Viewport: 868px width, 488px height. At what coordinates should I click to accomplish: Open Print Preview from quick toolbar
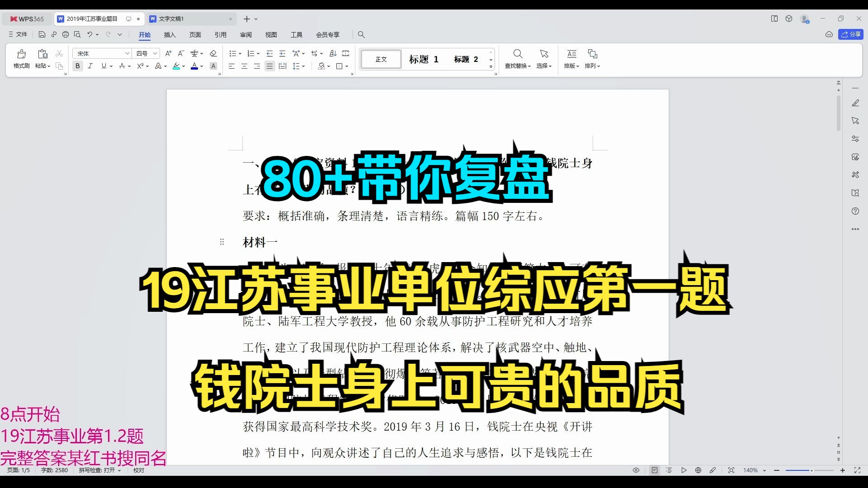(77, 34)
